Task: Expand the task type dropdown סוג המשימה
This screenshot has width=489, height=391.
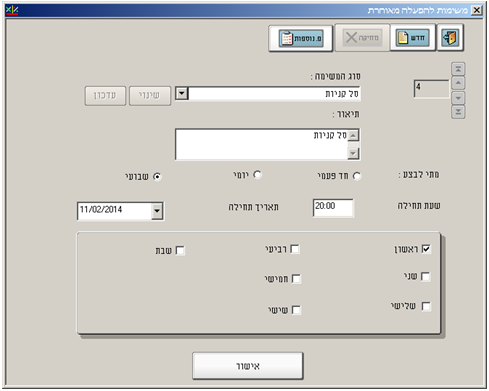Action: point(182,93)
